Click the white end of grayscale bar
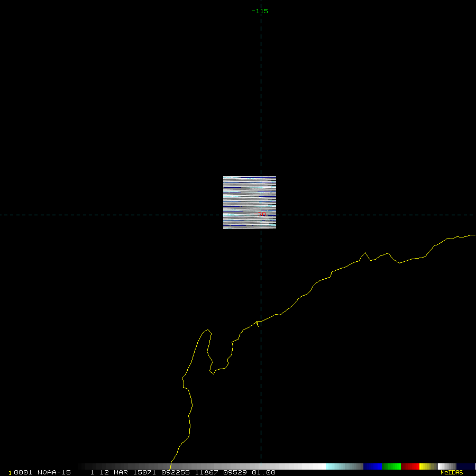Screen dimensions: 476x476 tap(317, 466)
